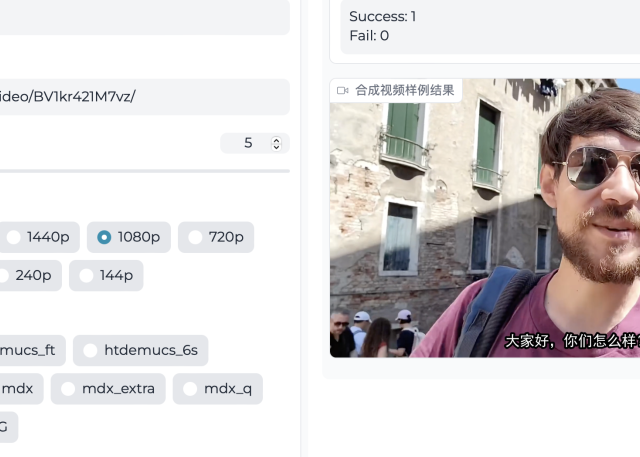Select the model option ending in mucs_ft
Viewport: 640px width, 457px height.
click(30, 350)
